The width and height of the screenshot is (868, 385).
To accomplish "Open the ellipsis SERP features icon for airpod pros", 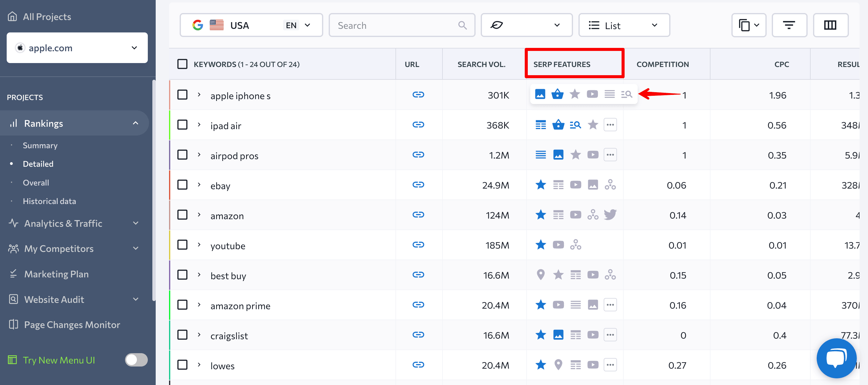I will 610,155.
